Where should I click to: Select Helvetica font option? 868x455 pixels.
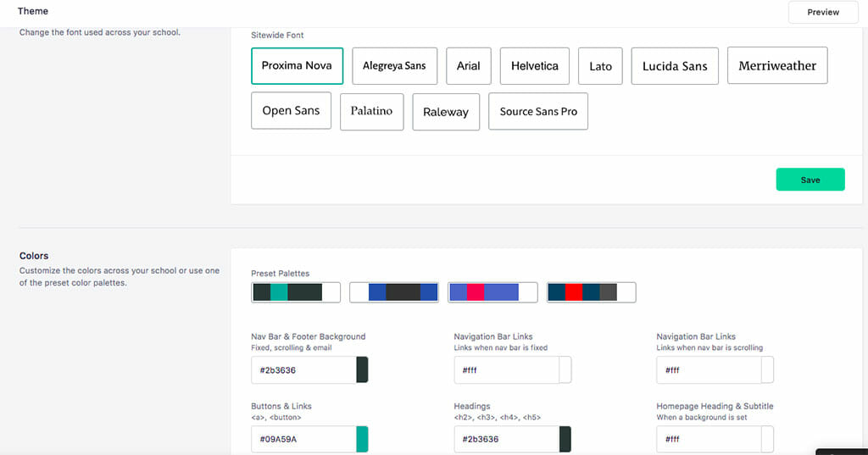click(534, 66)
